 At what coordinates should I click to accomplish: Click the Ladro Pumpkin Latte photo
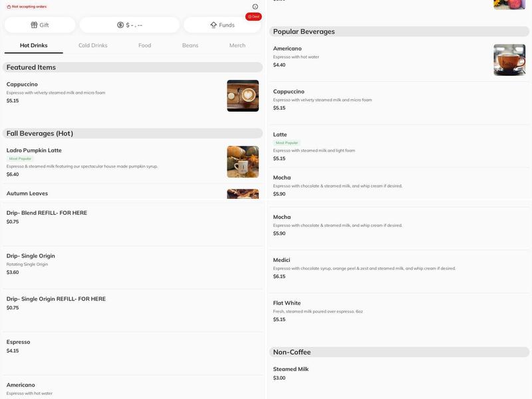243,162
